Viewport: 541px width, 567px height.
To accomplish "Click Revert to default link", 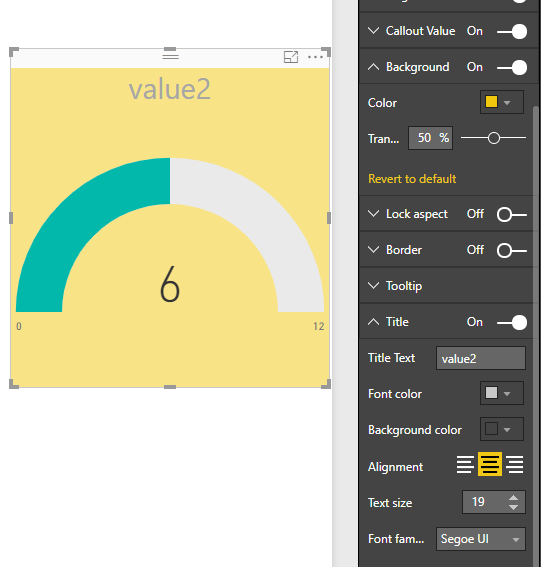I will pyautogui.click(x=412, y=179).
